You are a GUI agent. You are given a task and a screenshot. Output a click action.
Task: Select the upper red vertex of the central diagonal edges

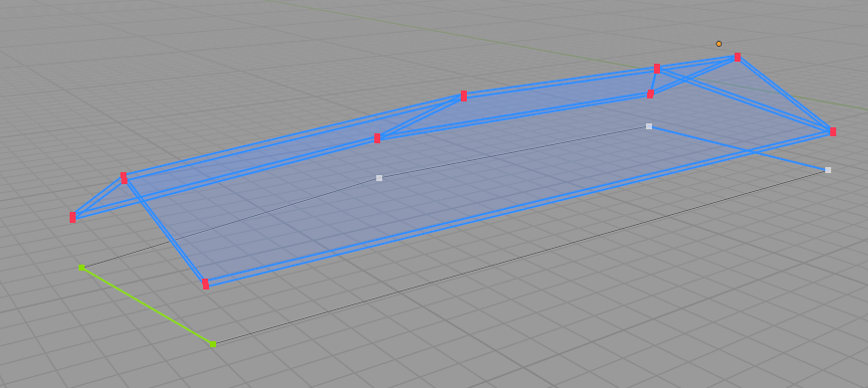(463, 96)
